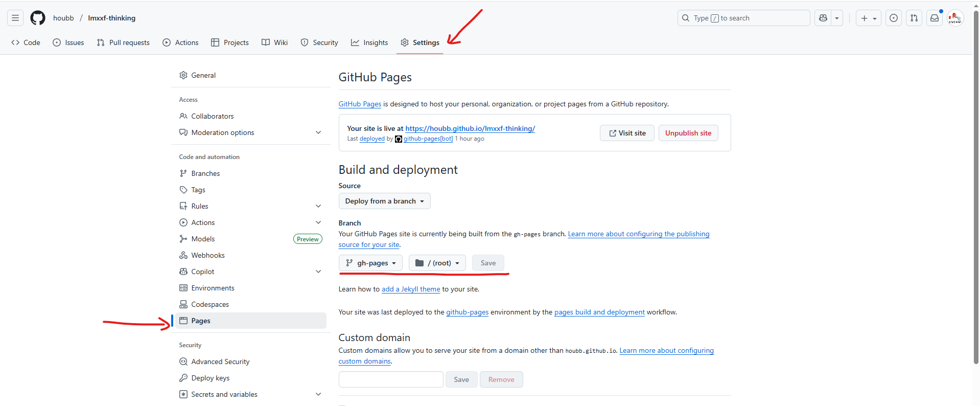Click the Remove custom domain button
Image resolution: width=980 pixels, height=406 pixels.
(501, 379)
